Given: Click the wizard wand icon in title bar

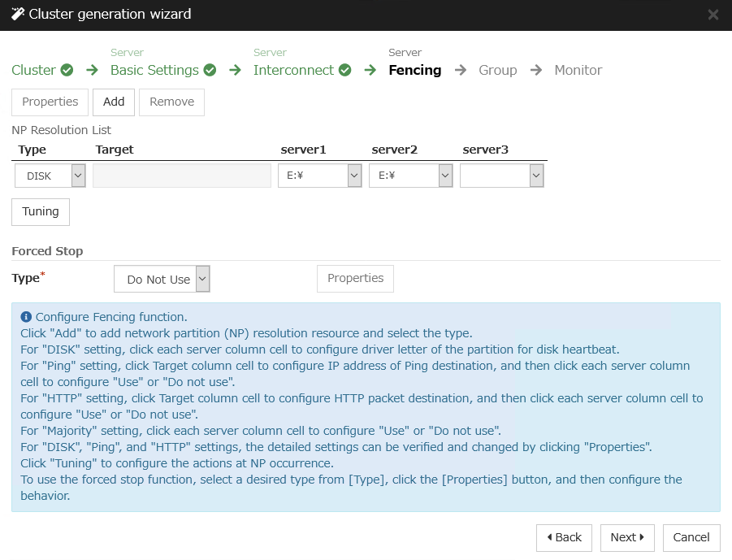Looking at the screenshot, I should (x=18, y=14).
